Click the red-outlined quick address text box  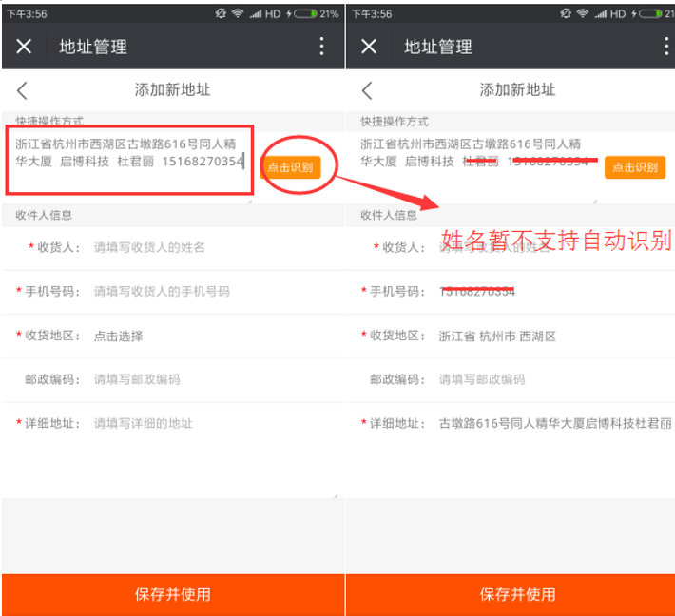(129, 153)
